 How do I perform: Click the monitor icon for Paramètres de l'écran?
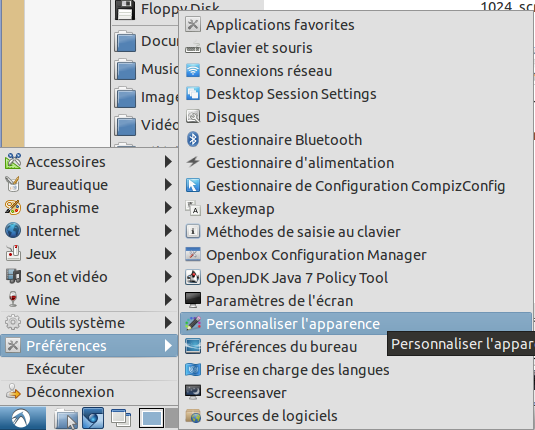[x=193, y=300]
